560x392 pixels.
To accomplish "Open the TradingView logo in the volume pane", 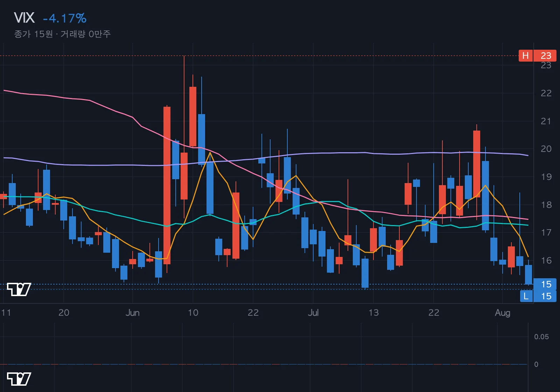I will tap(19, 379).
